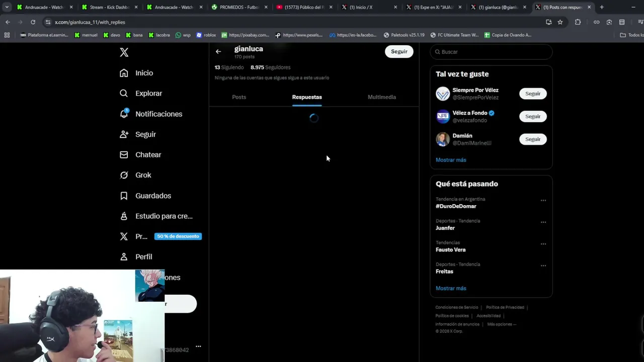Open Condiciones de Servicio link
The image size is (644, 362).
point(457,307)
